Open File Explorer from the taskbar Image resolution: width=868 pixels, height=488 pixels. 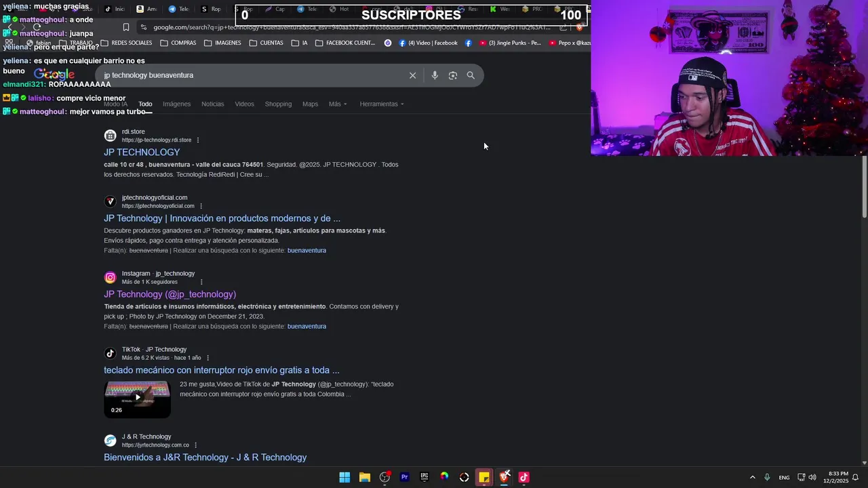364,477
